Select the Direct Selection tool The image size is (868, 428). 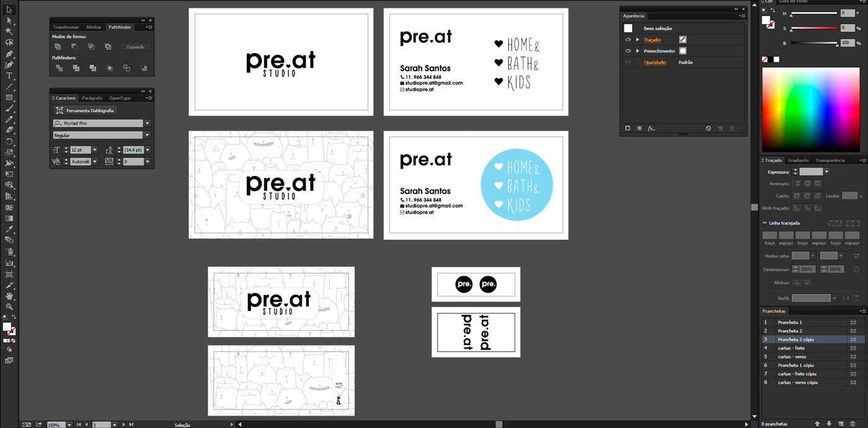9,20
